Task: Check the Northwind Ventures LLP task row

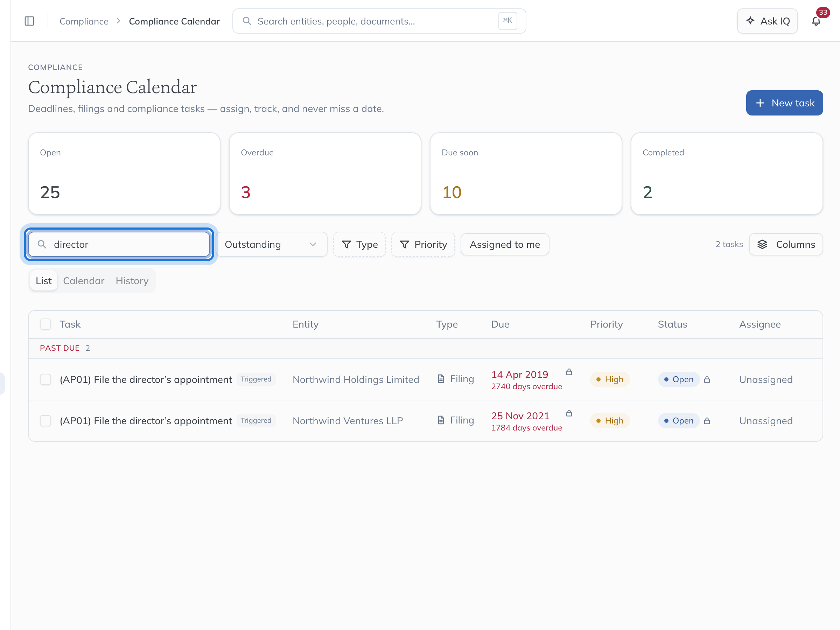Action: (45, 421)
